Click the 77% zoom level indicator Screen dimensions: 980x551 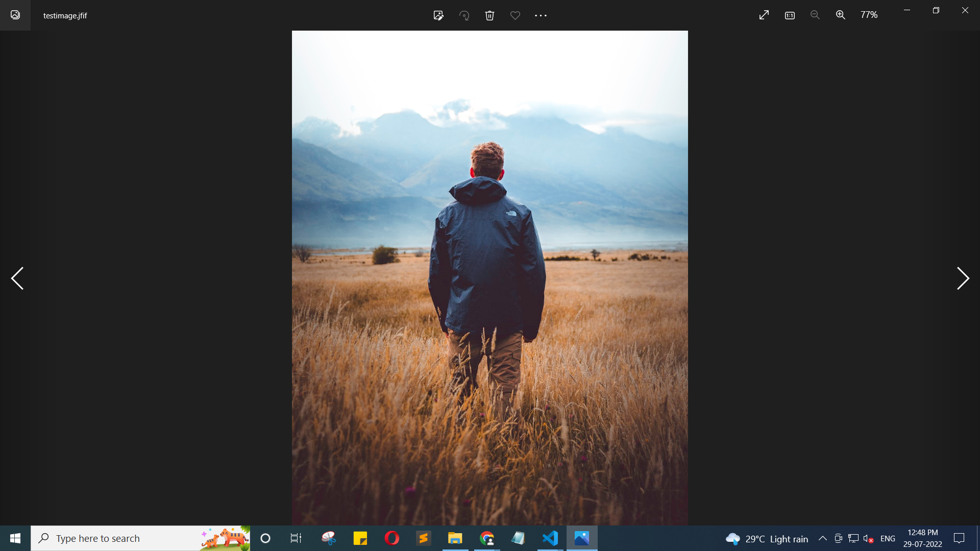[x=869, y=15]
